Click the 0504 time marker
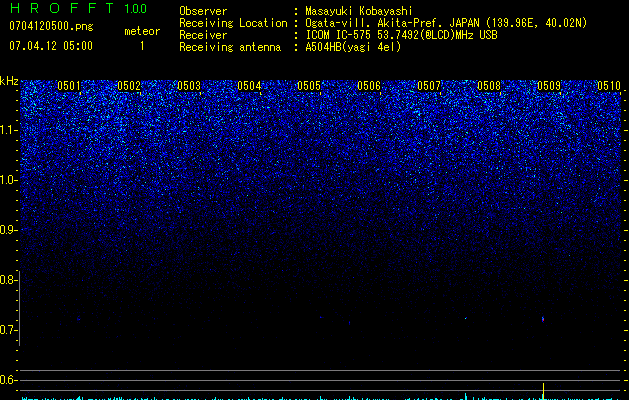This screenshot has width=629, height=400. [x=249, y=86]
